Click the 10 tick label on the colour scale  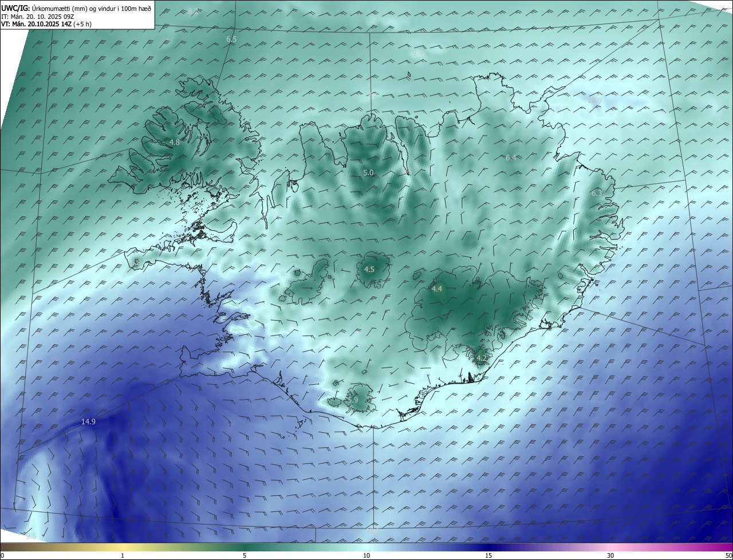coord(366,555)
